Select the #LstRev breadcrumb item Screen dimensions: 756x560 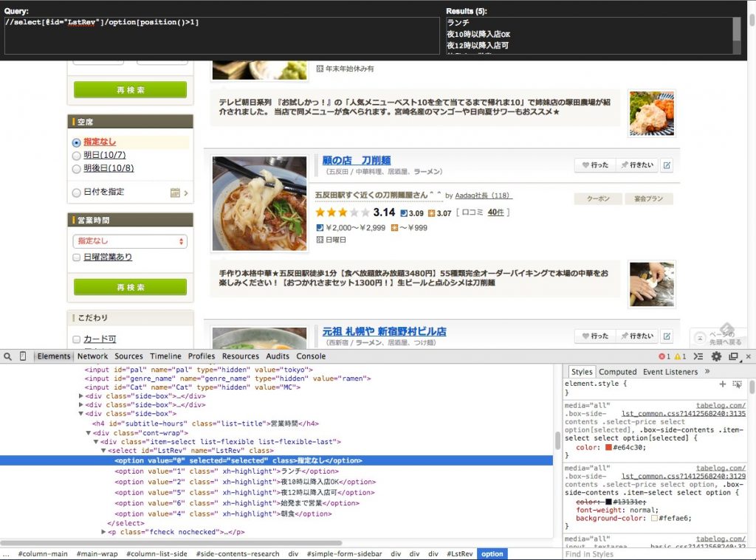(459, 554)
